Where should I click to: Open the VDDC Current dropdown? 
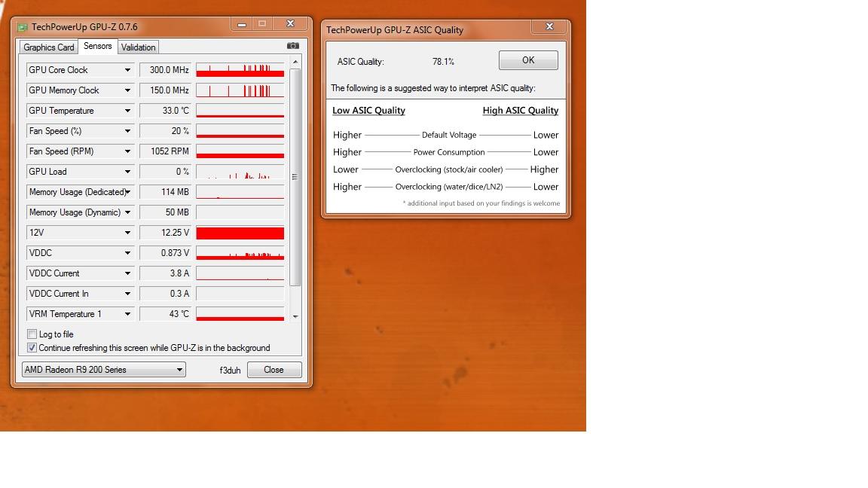coord(127,273)
